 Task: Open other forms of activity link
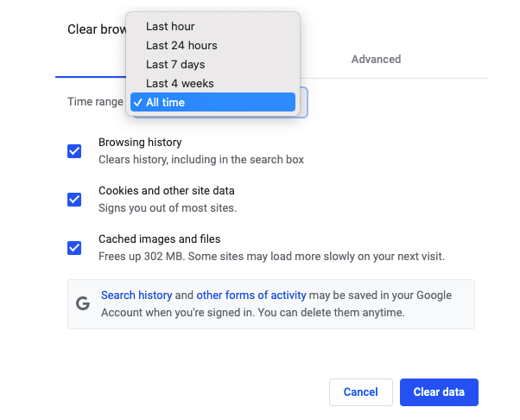(251, 296)
